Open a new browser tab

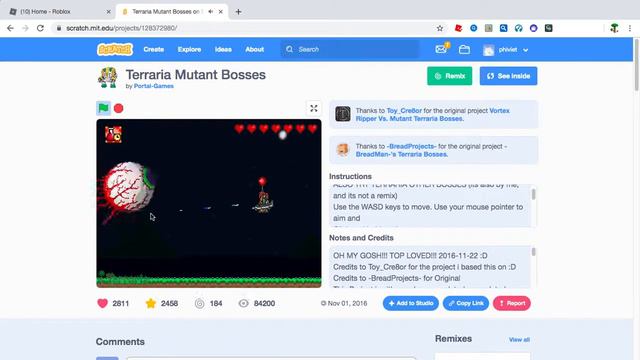click(x=238, y=12)
